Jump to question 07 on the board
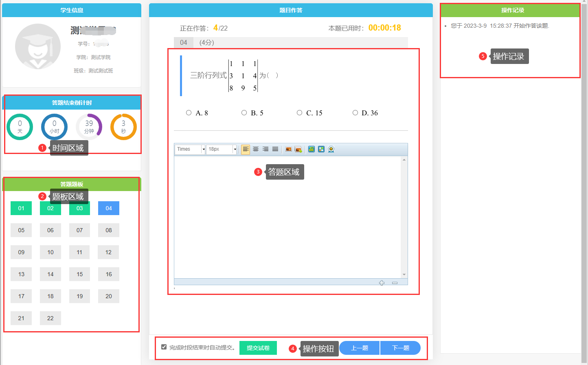This screenshot has height=365, width=588. 79,230
